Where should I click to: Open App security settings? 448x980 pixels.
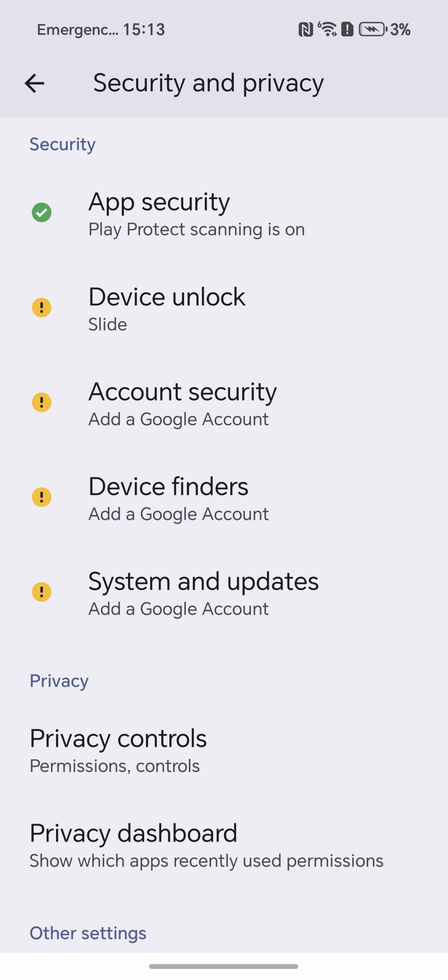[x=224, y=213]
